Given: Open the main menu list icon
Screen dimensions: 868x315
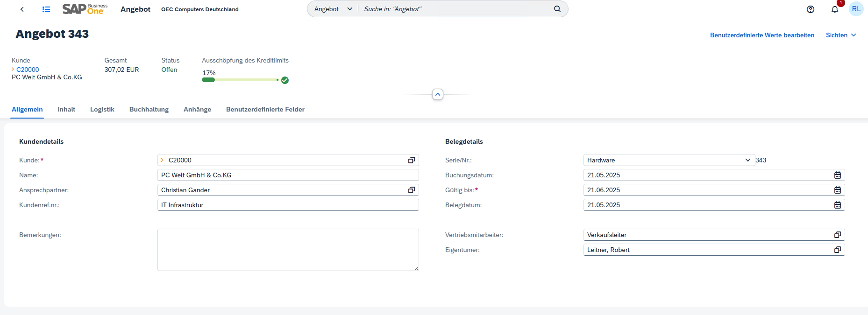Looking at the screenshot, I should click(x=46, y=9).
